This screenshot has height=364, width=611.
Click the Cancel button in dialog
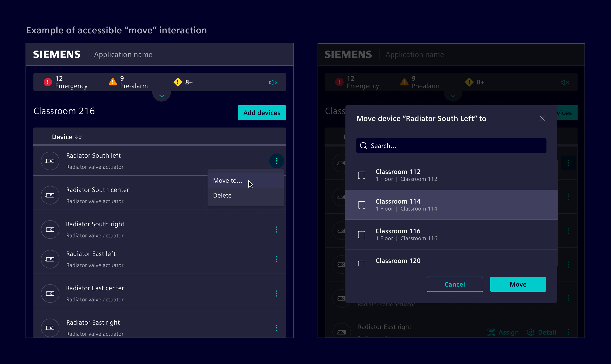455,284
